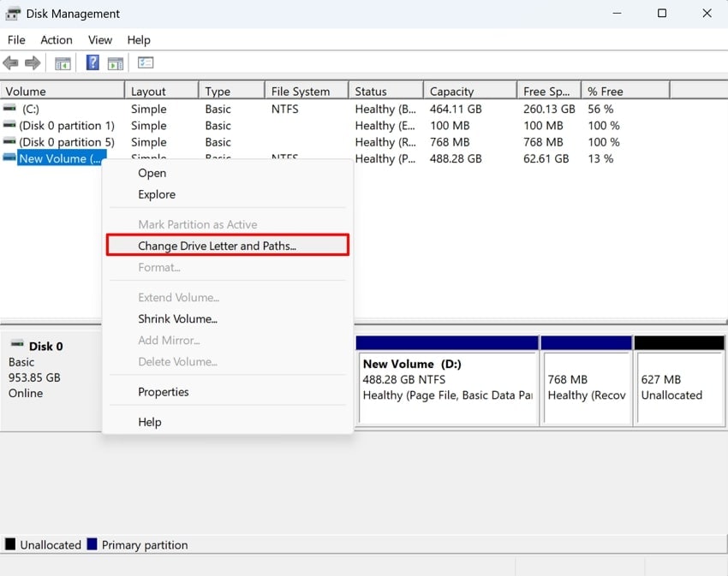The image size is (728, 576).
Task: Choose Help in the context menu
Action: click(228, 422)
